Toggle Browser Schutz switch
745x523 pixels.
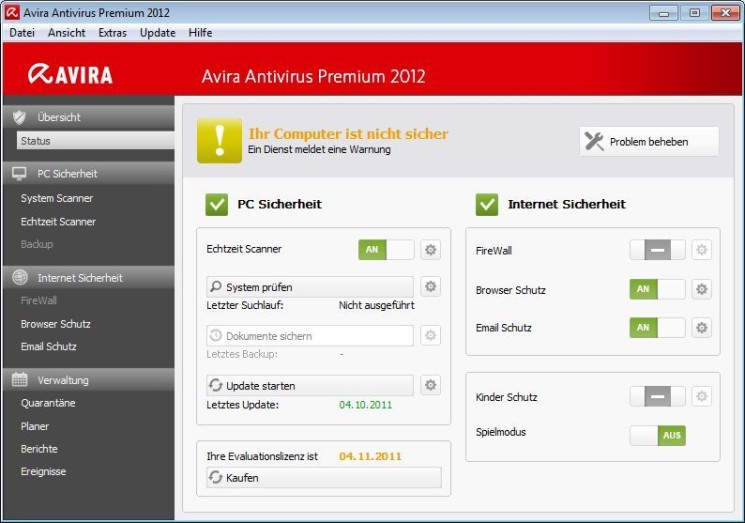pos(658,289)
